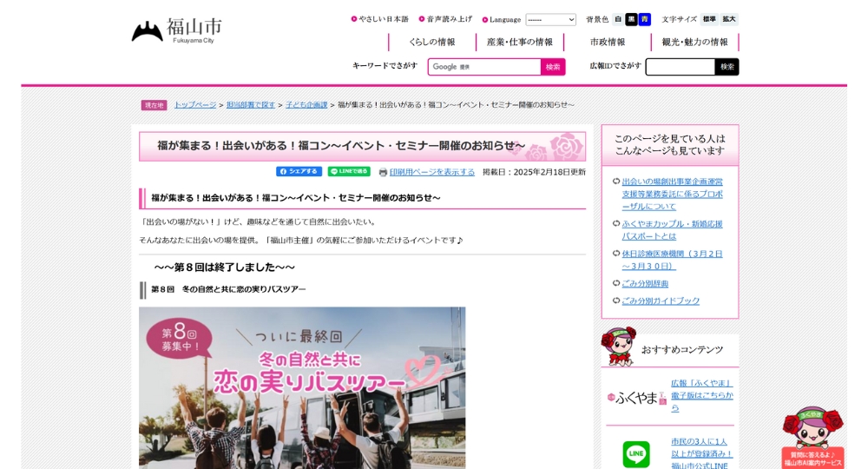Click the black 検索 button for 広報ID
Screen dimensions: 868x469
727,67
